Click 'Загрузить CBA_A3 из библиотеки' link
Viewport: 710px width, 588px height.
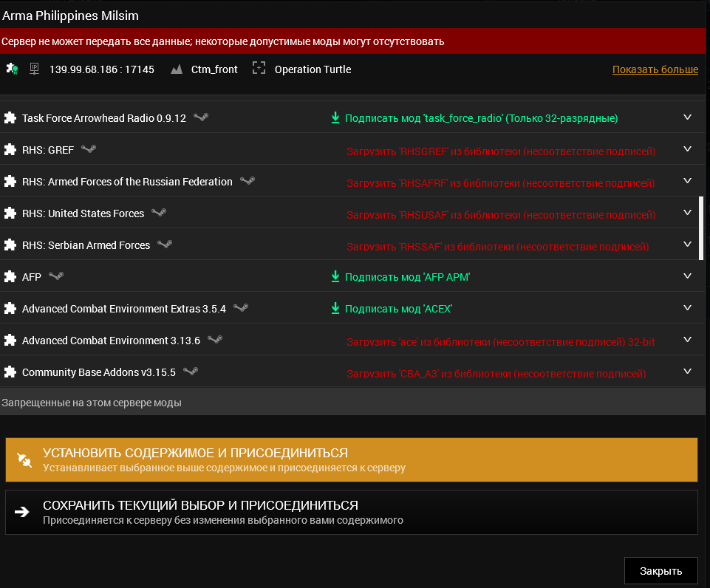(x=496, y=374)
